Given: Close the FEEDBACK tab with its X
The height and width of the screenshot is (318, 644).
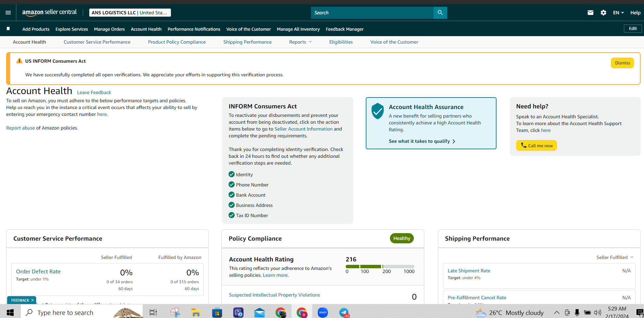Looking at the screenshot, I should 32,300.
